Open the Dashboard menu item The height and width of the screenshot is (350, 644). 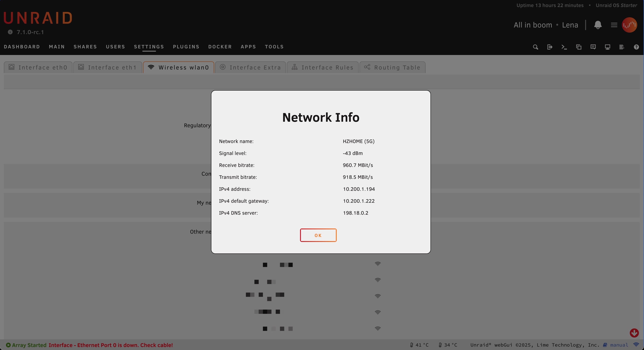22,47
